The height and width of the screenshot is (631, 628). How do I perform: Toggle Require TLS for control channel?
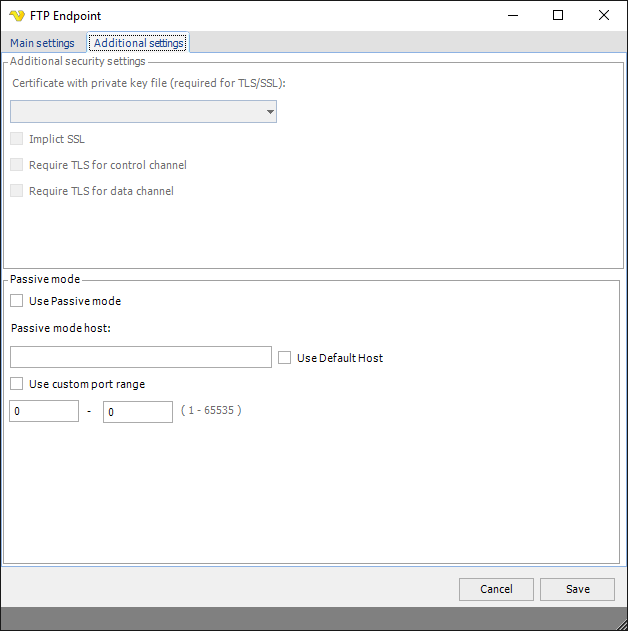pos(17,165)
